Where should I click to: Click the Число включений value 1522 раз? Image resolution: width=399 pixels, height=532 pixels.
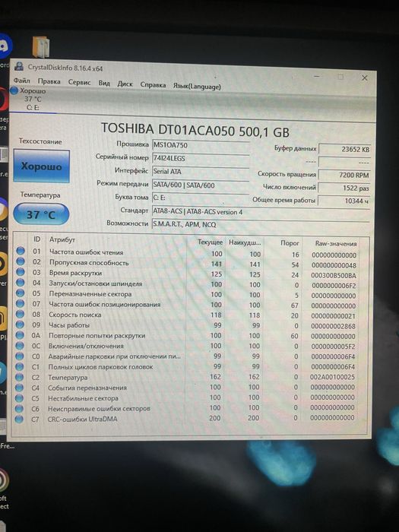coord(344,188)
